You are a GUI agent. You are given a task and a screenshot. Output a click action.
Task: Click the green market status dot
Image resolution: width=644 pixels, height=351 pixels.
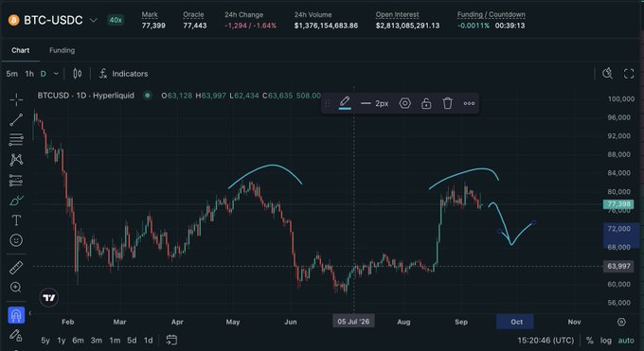pyautogui.click(x=147, y=96)
